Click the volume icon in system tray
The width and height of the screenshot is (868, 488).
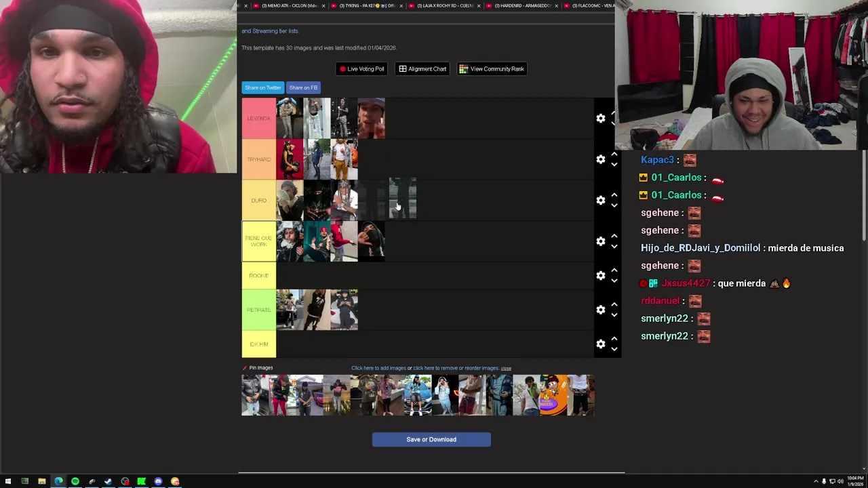840,481
